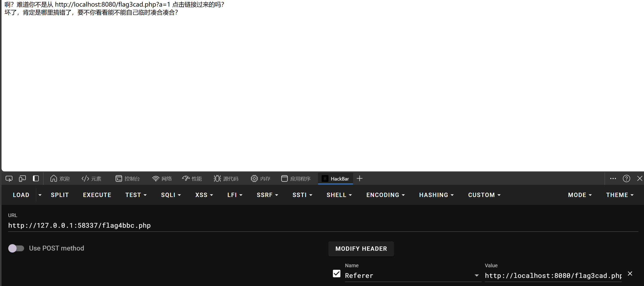Screen dimensions: 644x286
Task: Expand the LOAD dropdown arrow
Action: point(40,195)
